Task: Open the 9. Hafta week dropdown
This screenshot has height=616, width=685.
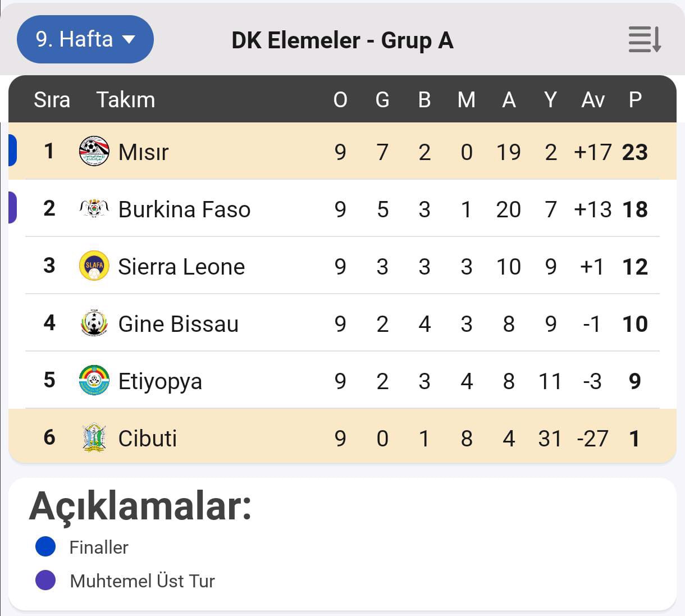Action: (85, 39)
